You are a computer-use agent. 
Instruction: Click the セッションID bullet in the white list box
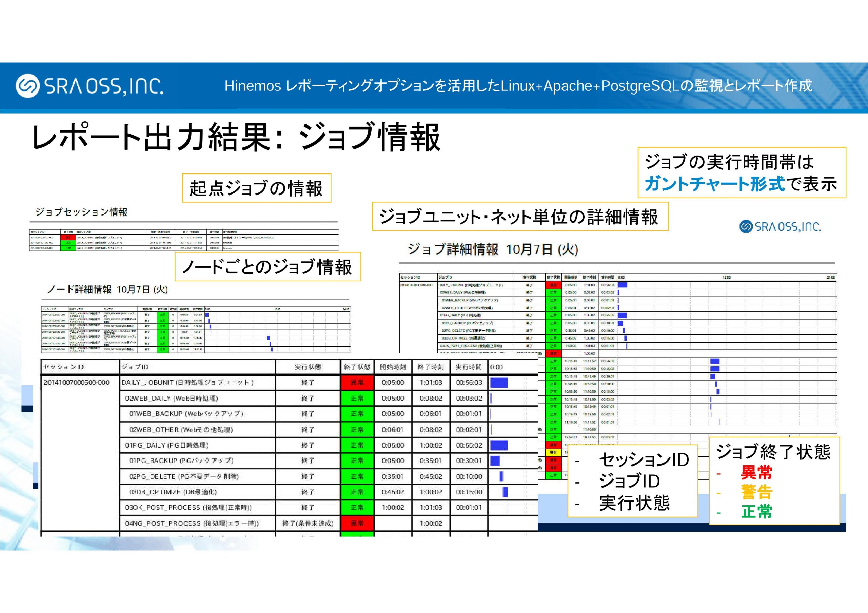click(x=644, y=460)
